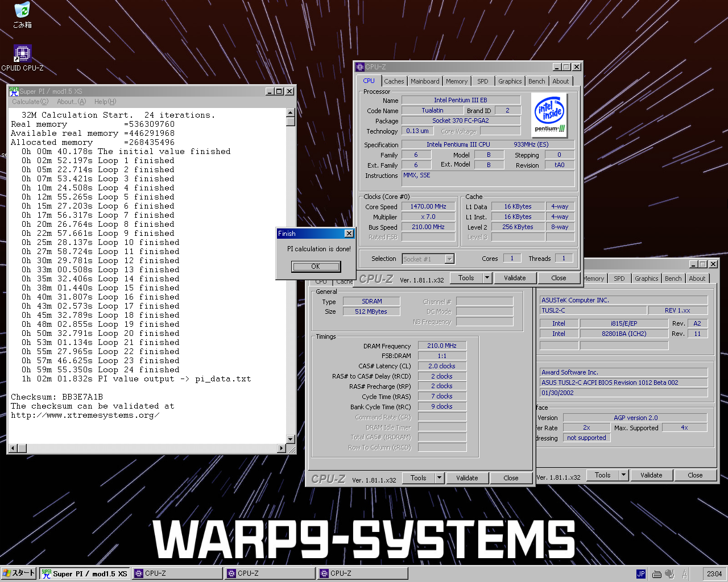Select SPD tab in mainboard CPU-Z window
Viewport: 728px width, 582px height.
619,278
